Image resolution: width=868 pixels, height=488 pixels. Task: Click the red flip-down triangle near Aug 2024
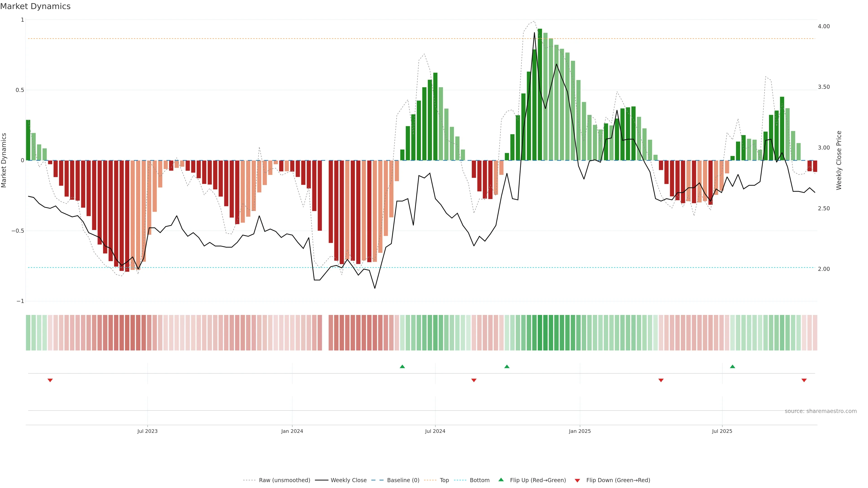(x=474, y=380)
